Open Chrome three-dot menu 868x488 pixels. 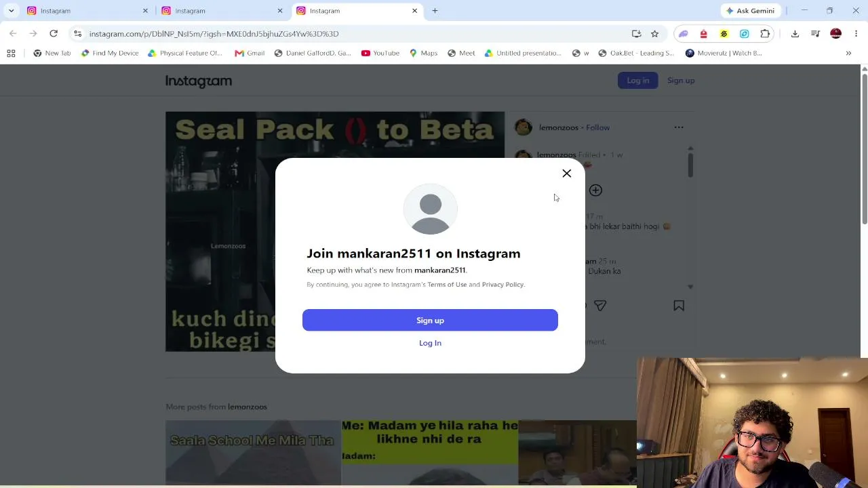[x=856, y=34]
